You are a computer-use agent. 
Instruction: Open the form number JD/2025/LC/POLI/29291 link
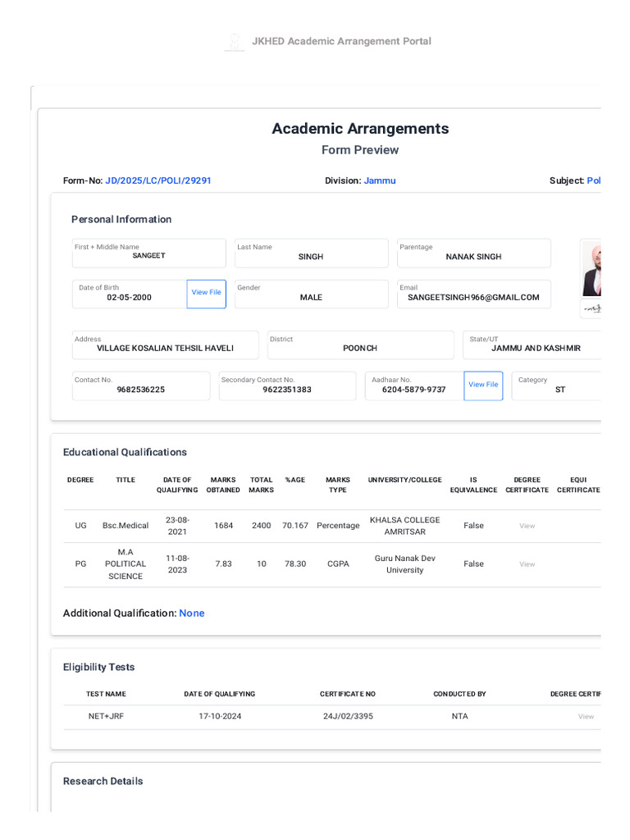tap(158, 180)
